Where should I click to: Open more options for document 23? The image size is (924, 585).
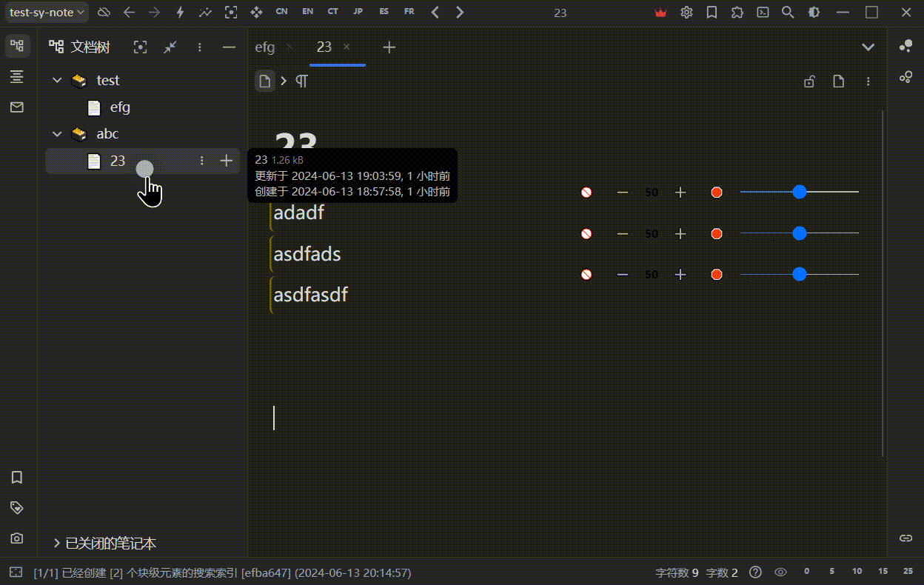(201, 161)
